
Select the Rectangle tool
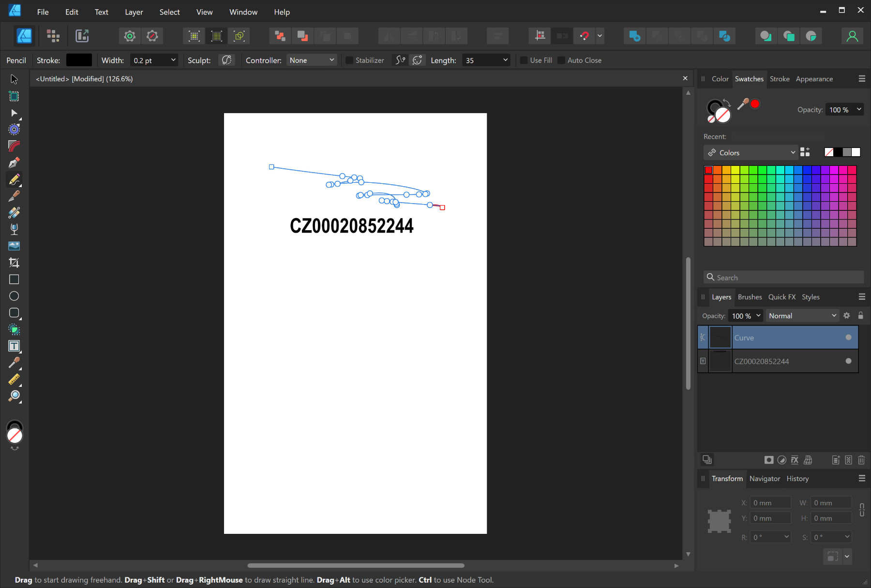pyautogui.click(x=14, y=279)
